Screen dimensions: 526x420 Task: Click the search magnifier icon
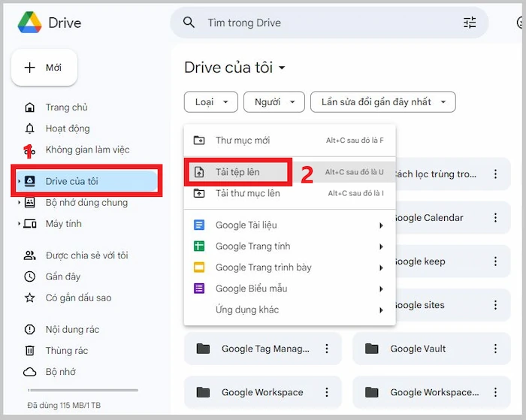pyautogui.click(x=189, y=23)
